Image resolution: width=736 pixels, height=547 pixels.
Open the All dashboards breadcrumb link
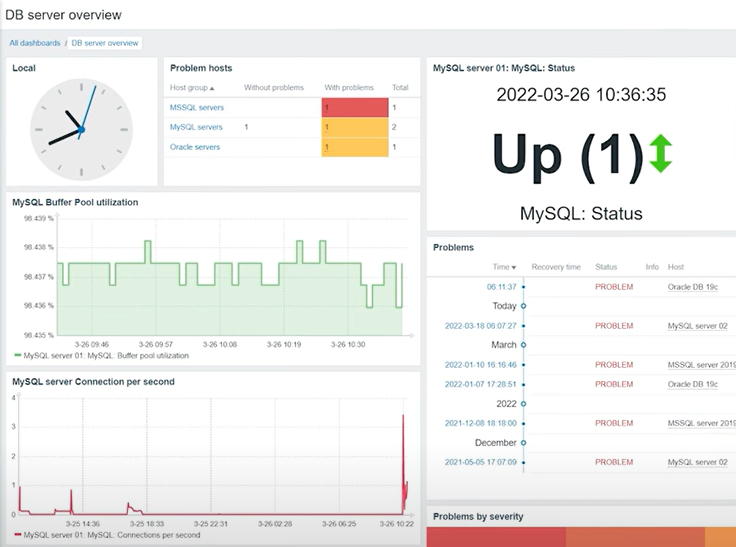[x=33, y=43]
